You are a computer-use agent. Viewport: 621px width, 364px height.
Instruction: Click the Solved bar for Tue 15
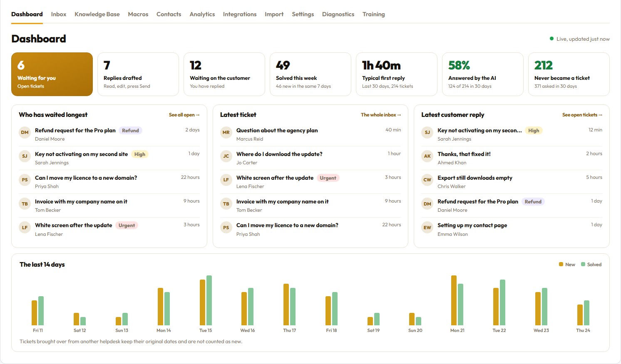pyautogui.click(x=209, y=300)
